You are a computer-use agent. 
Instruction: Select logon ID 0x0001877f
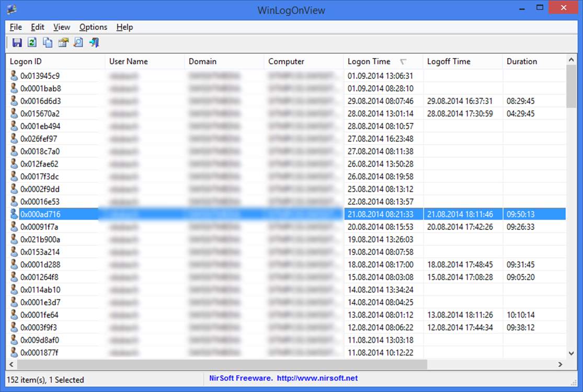[x=39, y=353]
